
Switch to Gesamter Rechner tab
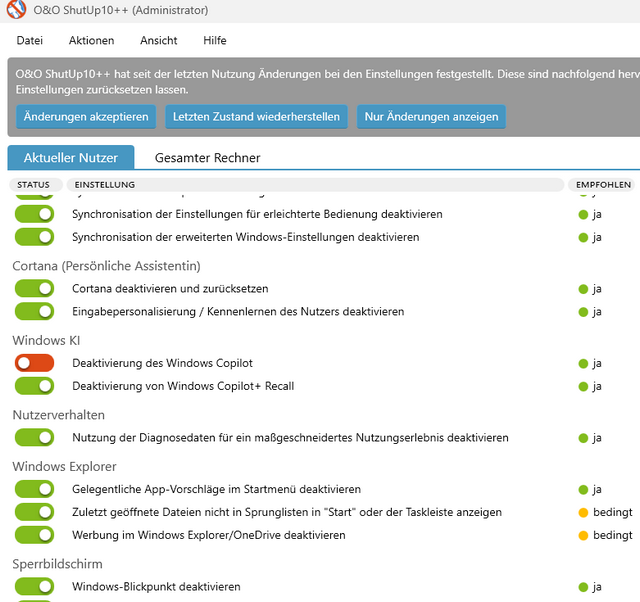click(x=207, y=158)
